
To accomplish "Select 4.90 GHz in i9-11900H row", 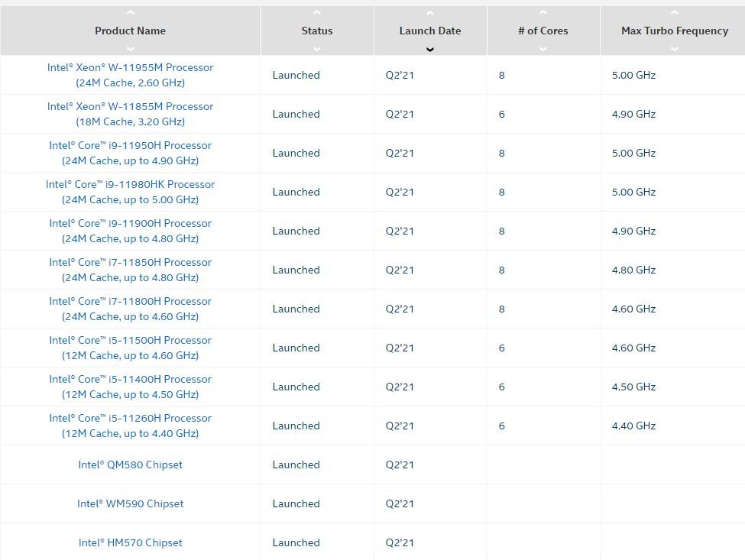I will click(x=633, y=231).
